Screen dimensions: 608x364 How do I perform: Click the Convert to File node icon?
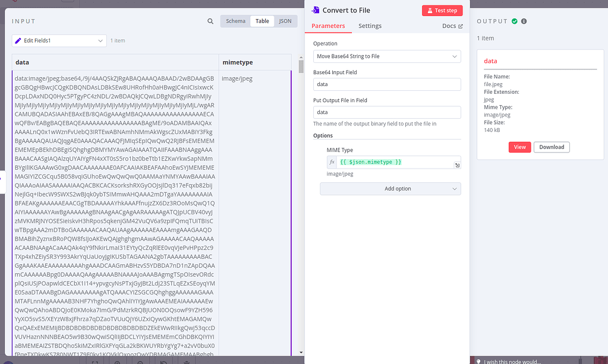[316, 10]
